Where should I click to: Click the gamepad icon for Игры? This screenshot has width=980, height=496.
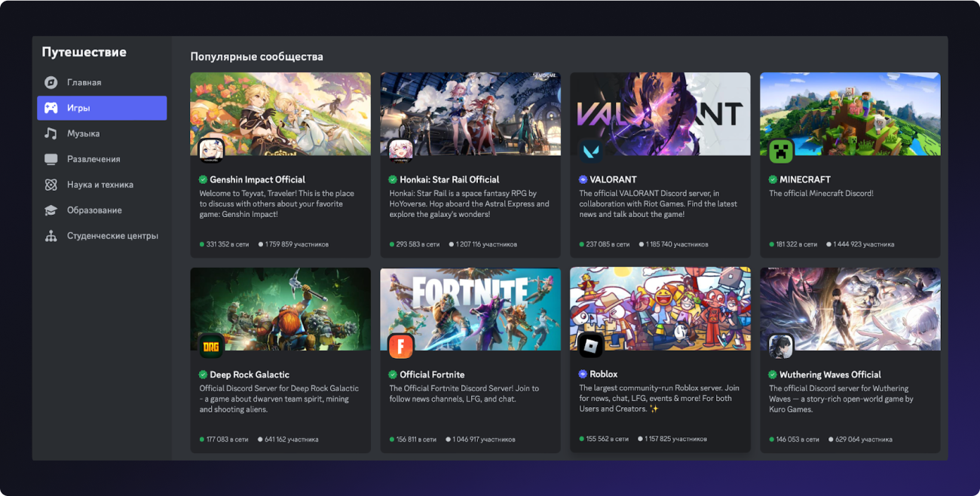[51, 108]
